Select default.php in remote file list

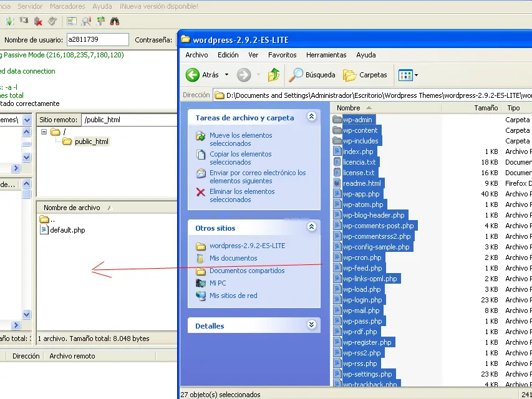tap(67, 230)
